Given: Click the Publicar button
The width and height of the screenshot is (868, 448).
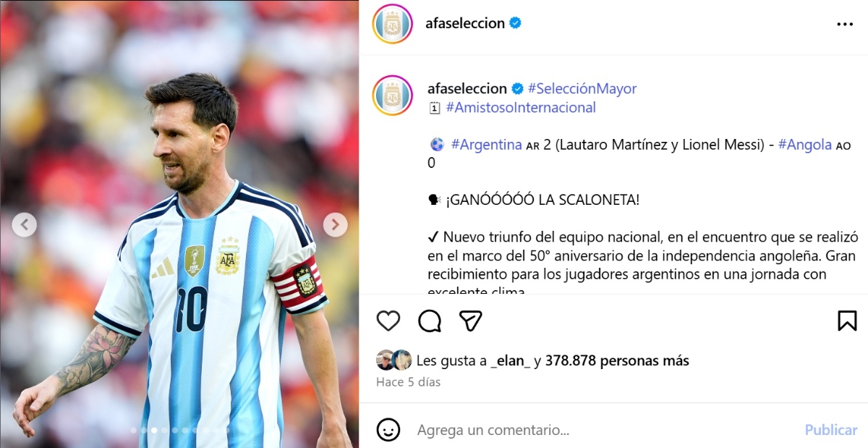Looking at the screenshot, I should click(x=831, y=430).
